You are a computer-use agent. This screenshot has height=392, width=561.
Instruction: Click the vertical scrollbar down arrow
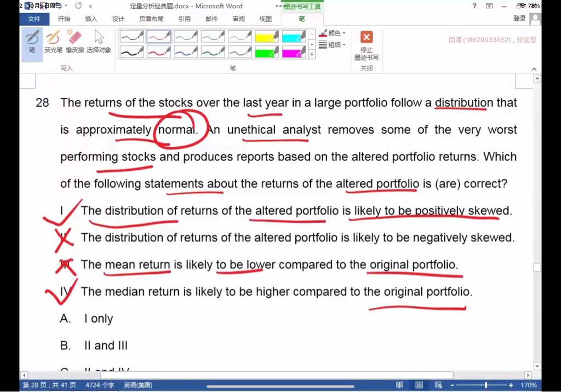(x=537, y=366)
